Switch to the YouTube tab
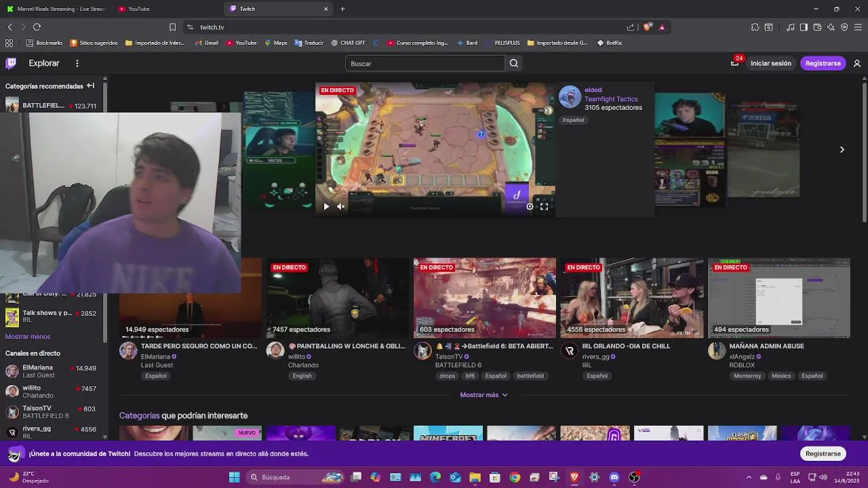This screenshot has height=488, width=868. pos(166,9)
